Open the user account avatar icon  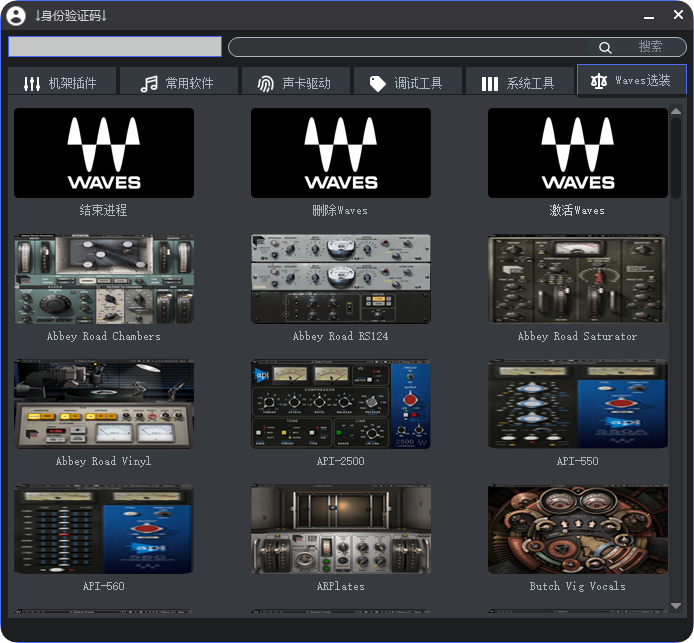coord(16,15)
